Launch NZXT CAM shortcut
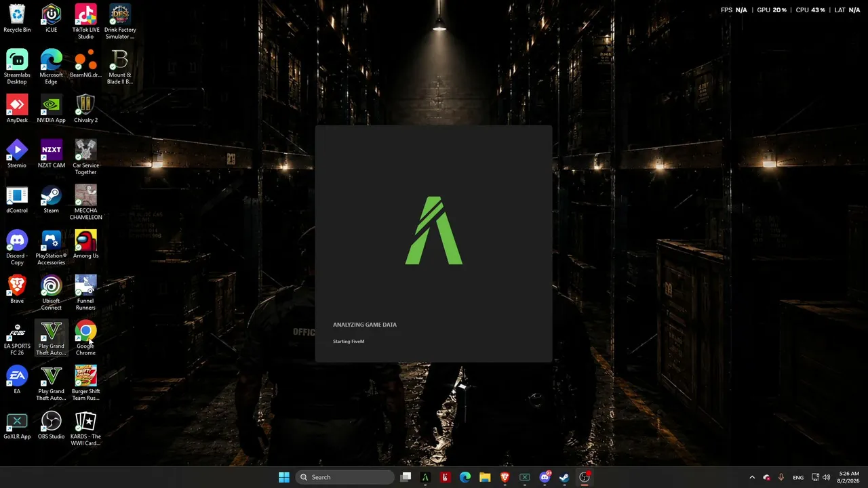Image resolution: width=868 pixels, height=488 pixels. (x=52, y=155)
